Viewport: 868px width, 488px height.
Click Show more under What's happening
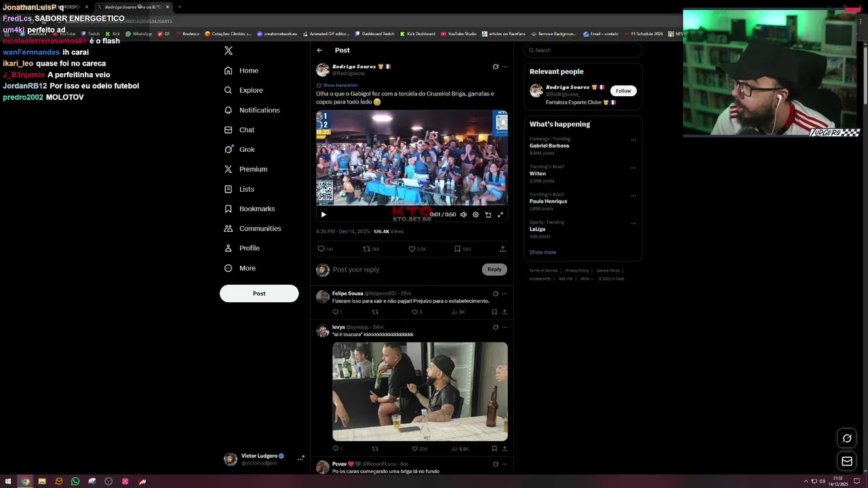pyautogui.click(x=542, y=252)
